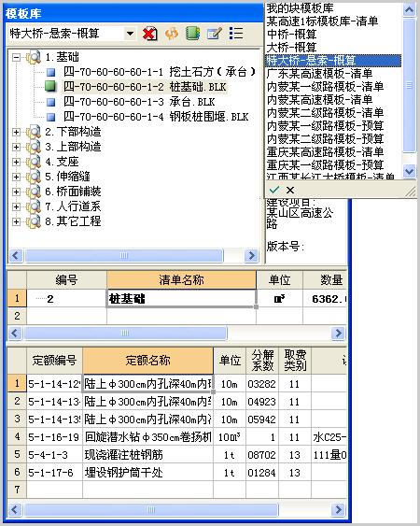This screenshot has width=420, height=526.
Task: Expand the 2.下部构造 tree node
Action: [x=16, y=132]
